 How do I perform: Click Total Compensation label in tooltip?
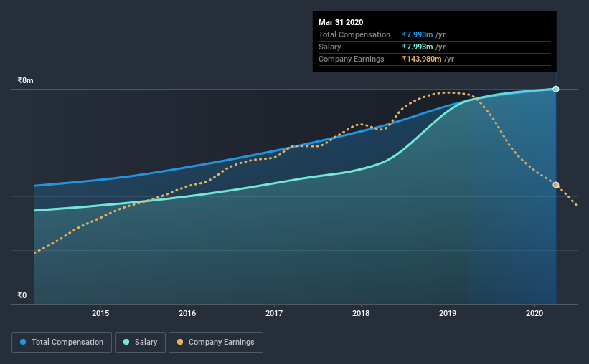click(x=354, y=34)
